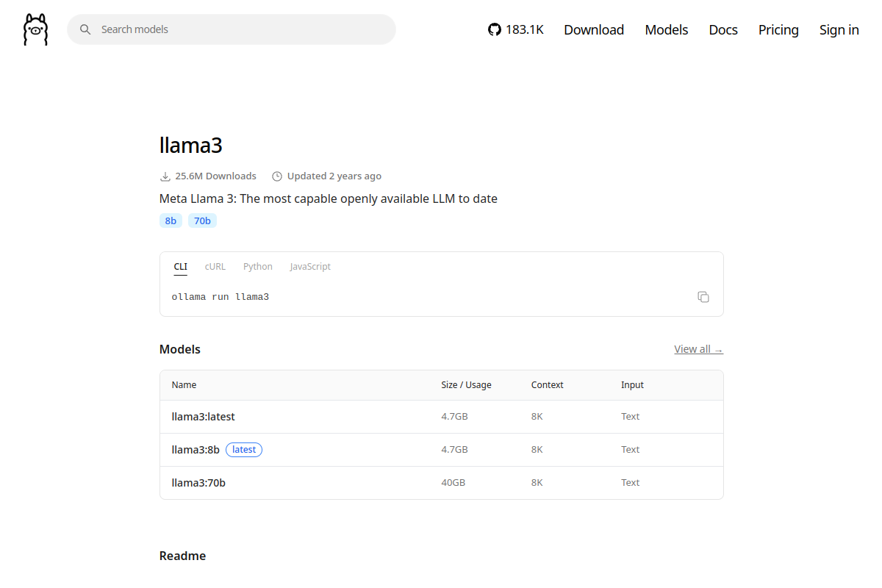Click the updated clock icon
This screenshot has width=882, height=588.
click(277, 176)
